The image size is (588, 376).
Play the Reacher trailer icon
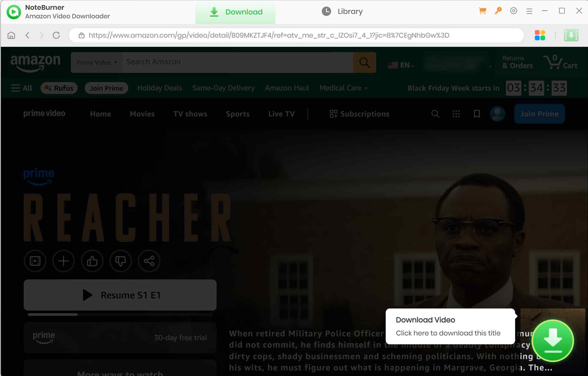(x=35, y=261)
